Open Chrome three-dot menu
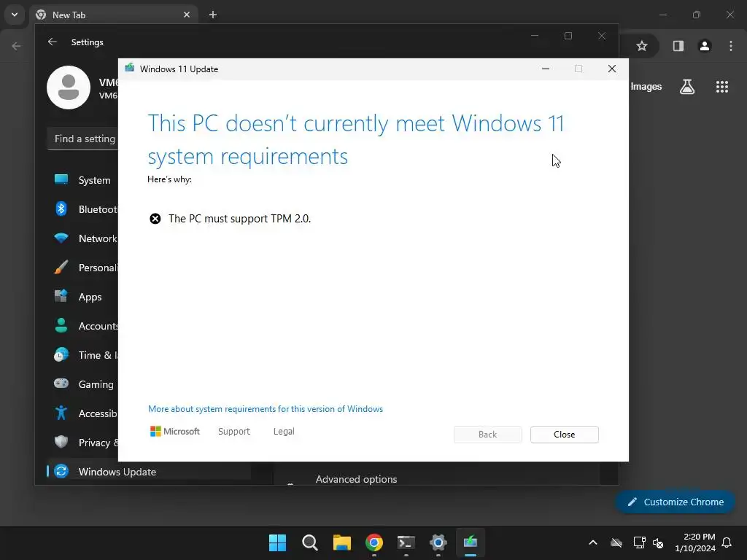 (731, 46)
